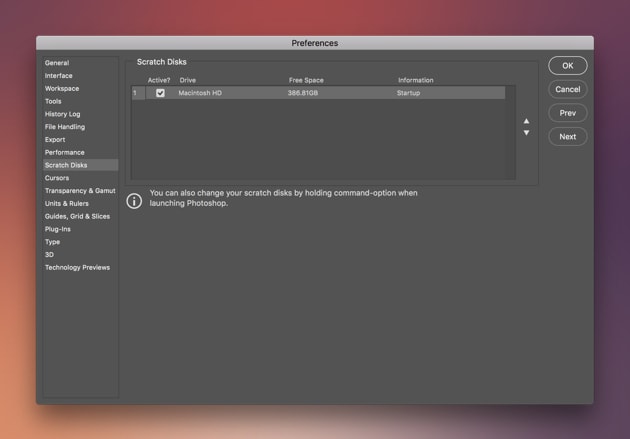The height and width of the screenshot is (439, 630).
Task: Click the down arrow to lower disk priority
Action: 527,133
